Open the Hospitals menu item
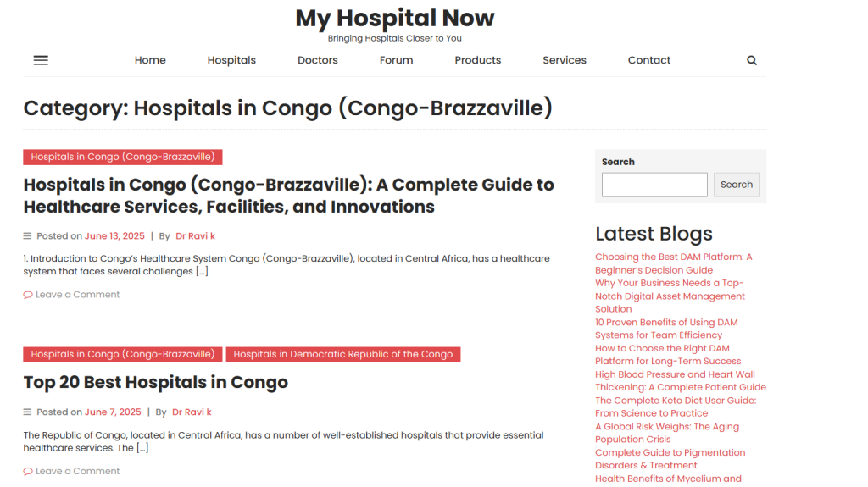868x487 pixels. coord(231,60)
